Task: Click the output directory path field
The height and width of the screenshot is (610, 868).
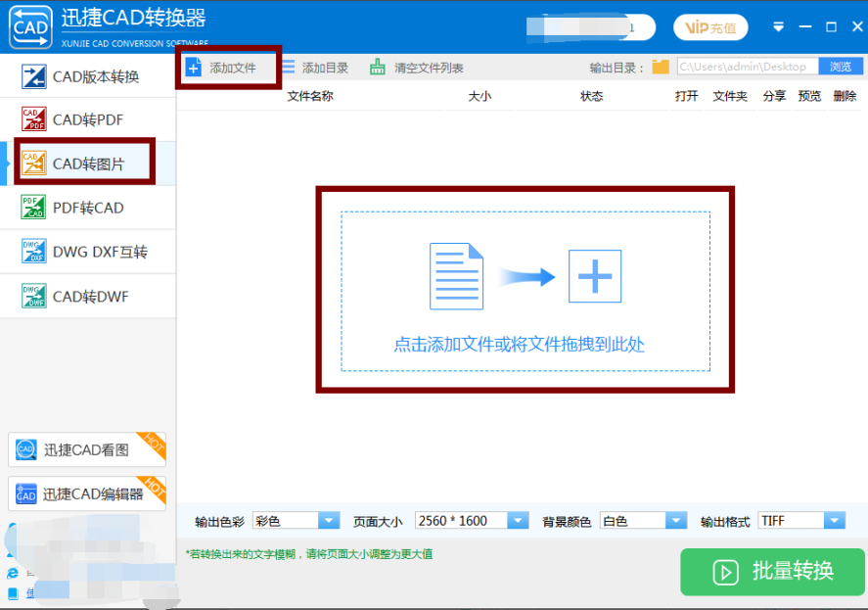Action: pyautogui.click(x=748, y=67)
